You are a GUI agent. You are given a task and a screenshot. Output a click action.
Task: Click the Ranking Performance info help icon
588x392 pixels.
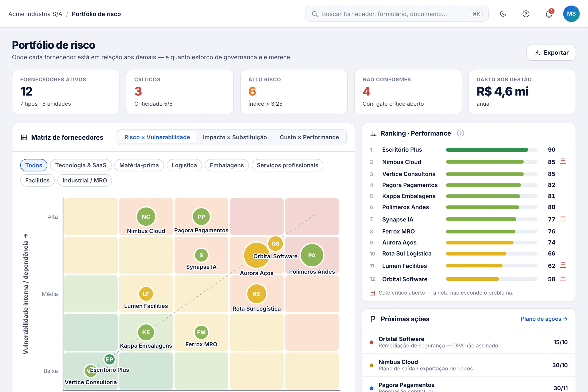pyautogui.click(x=460, y=133)
